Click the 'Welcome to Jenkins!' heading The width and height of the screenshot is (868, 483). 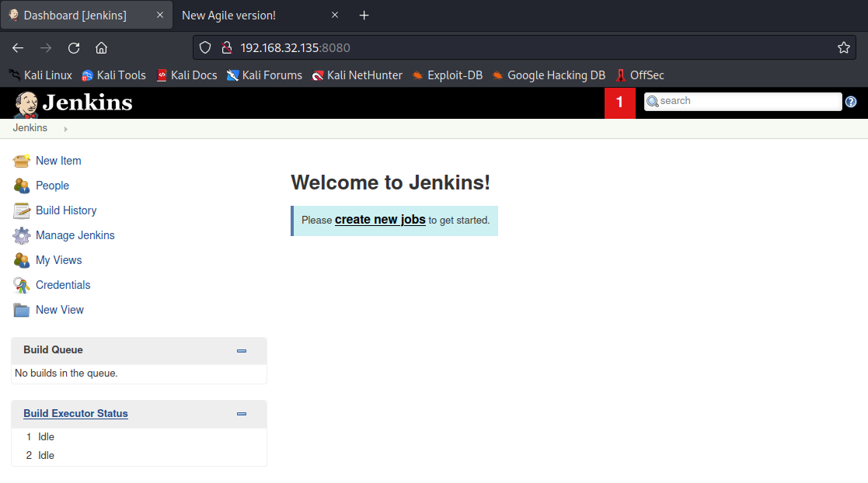390,182
